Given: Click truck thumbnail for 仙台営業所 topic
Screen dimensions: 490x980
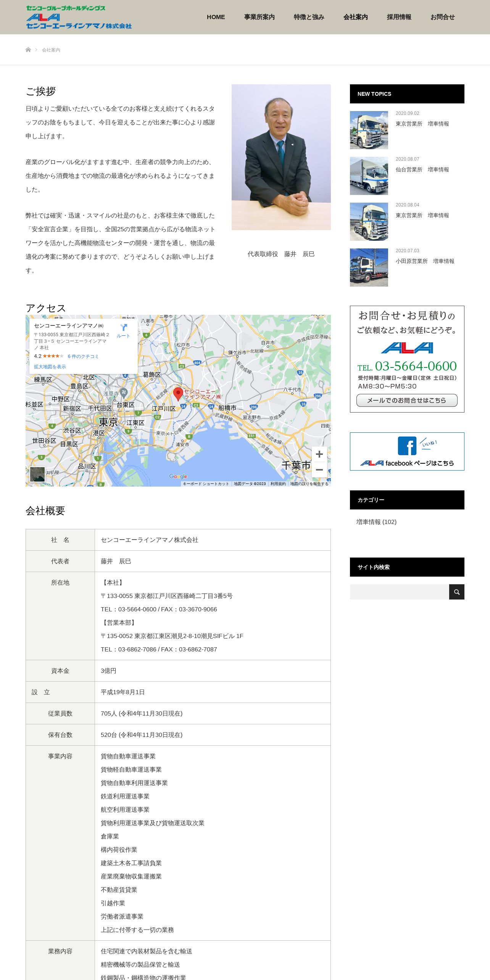Looking at the screenshot, I should point(369,176).
